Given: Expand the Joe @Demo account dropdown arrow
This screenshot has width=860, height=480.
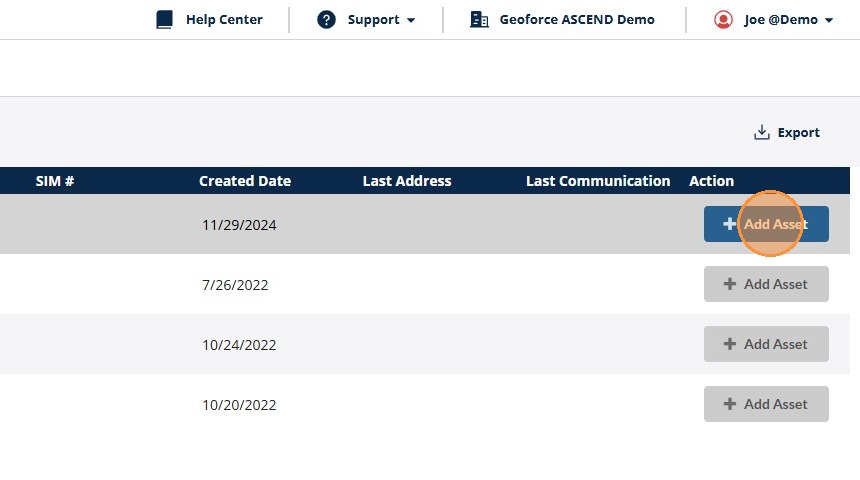Looking at the screenshot, I should [x=829, y=20].
